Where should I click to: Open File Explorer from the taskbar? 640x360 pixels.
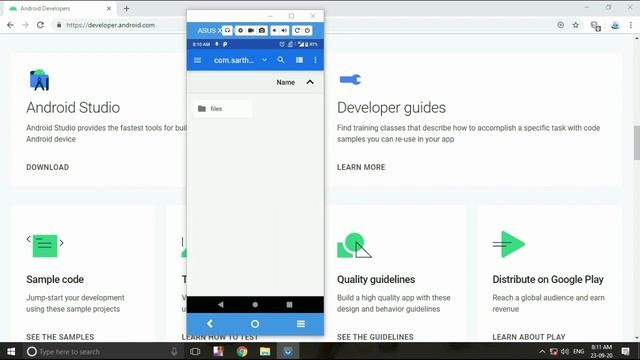(x=265, y=351)
